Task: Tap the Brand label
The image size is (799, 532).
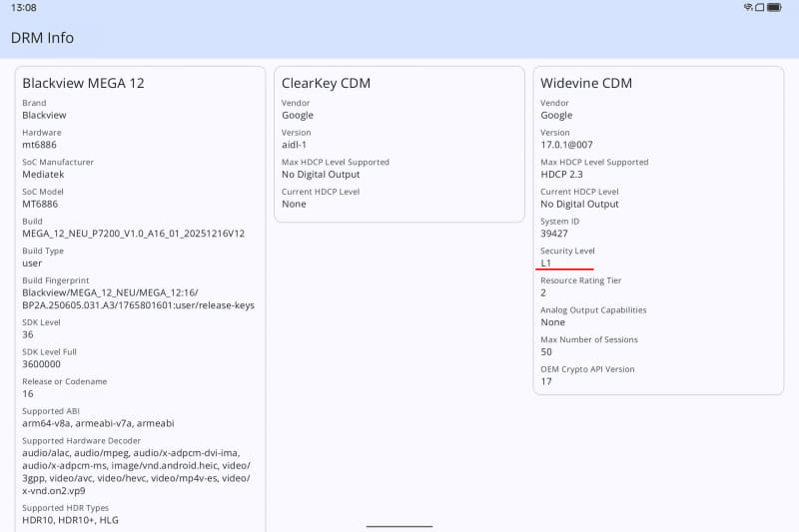Action: pos(34,103)
